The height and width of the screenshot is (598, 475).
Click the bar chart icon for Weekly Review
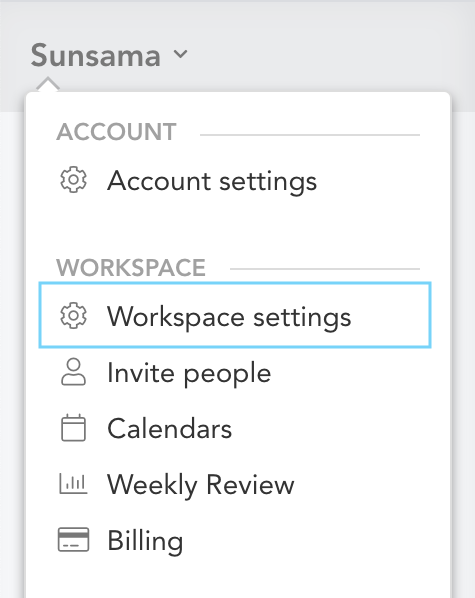click(73, 483)
